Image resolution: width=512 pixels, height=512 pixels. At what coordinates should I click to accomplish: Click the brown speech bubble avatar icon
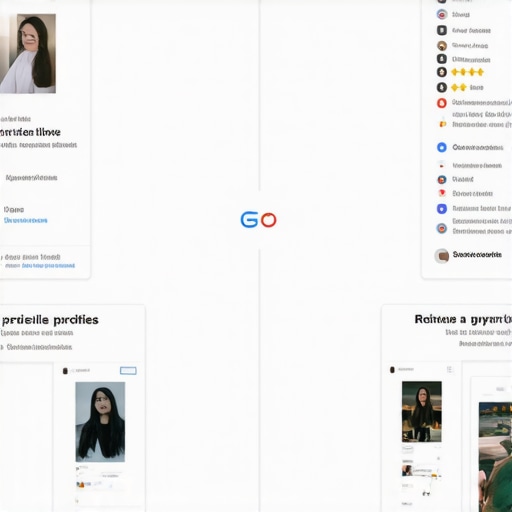(442, 256)
